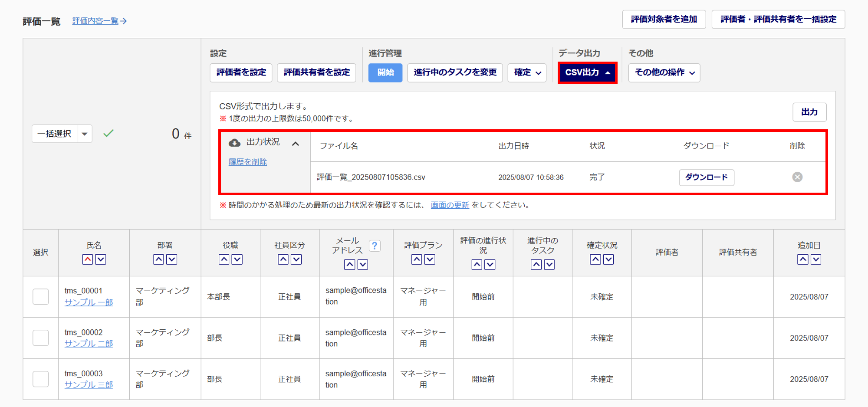Click the 出力 button
Viewport: 868px width, 407px height.
[809, 112]
